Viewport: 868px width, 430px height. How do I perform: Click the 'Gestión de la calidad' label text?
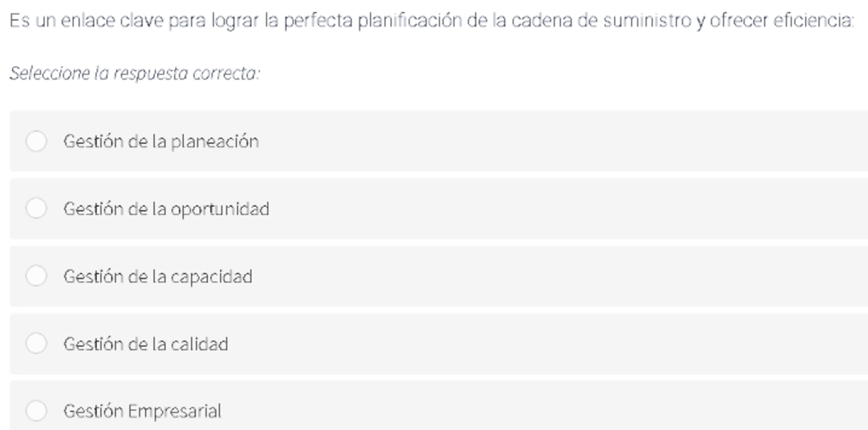click(x=146, y=344)
